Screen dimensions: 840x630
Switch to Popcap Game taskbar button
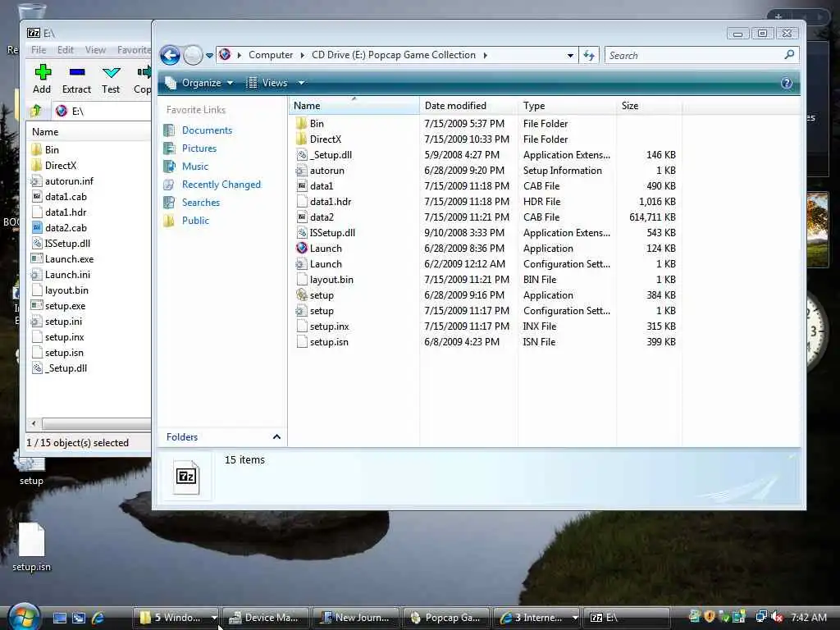(446, 618)
